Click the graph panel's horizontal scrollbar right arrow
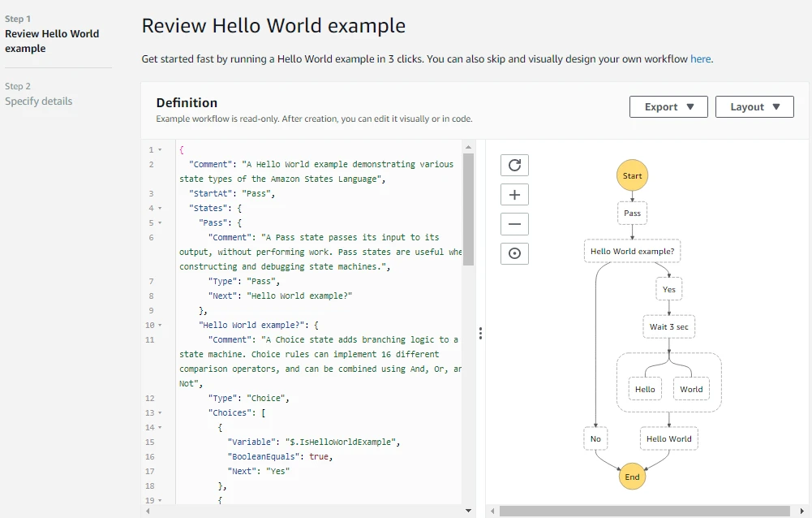This screenshot has width=812, height=518. coord(804,509)
